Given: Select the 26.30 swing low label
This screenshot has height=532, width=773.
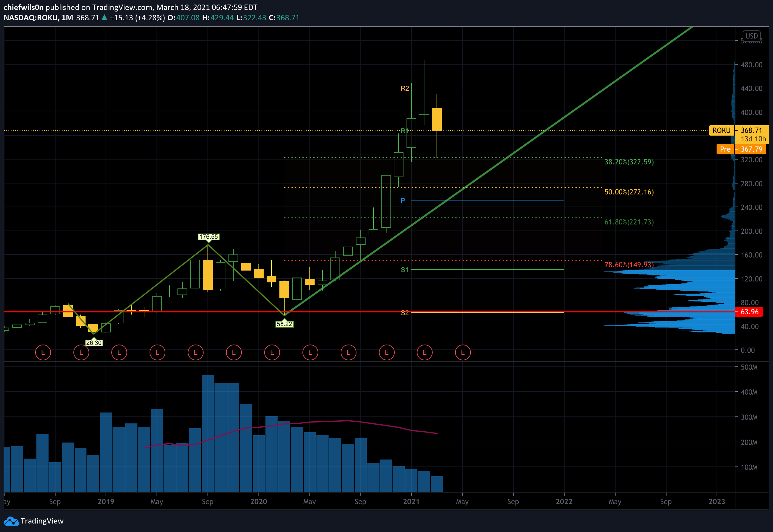Looking at the screenshot, I should click(94, 343).
